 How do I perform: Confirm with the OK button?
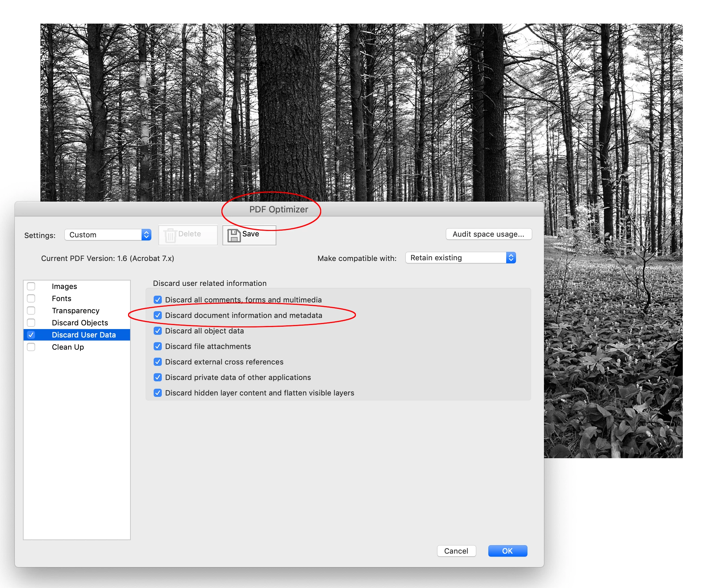click(507, 551)
